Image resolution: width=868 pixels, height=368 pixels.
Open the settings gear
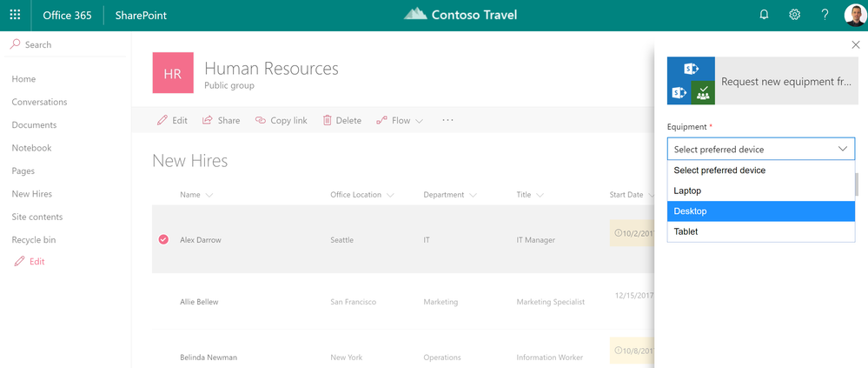click(x=794, y=15)
